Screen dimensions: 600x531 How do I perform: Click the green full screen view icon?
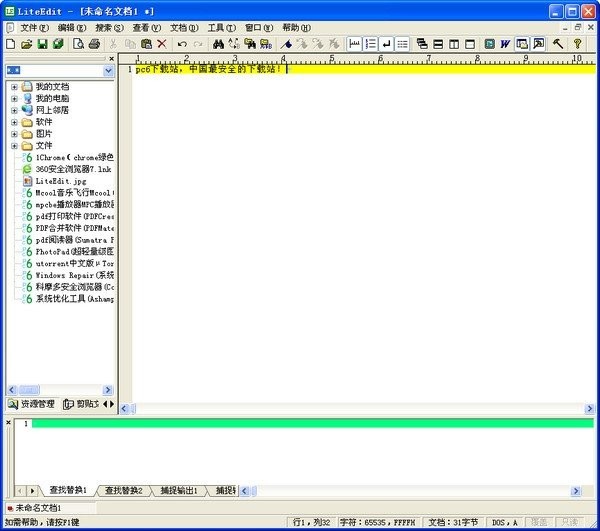[x=489, y=44]
